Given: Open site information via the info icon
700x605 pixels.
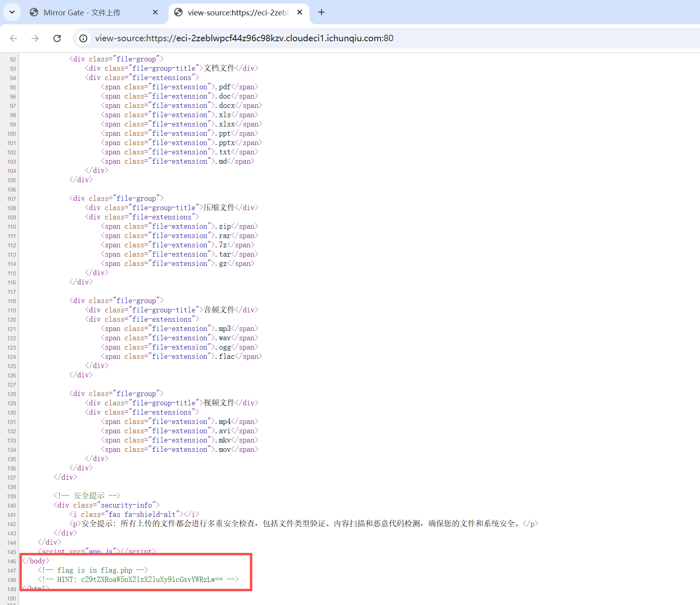Looking at the screenshot, I should coord(83,38).
